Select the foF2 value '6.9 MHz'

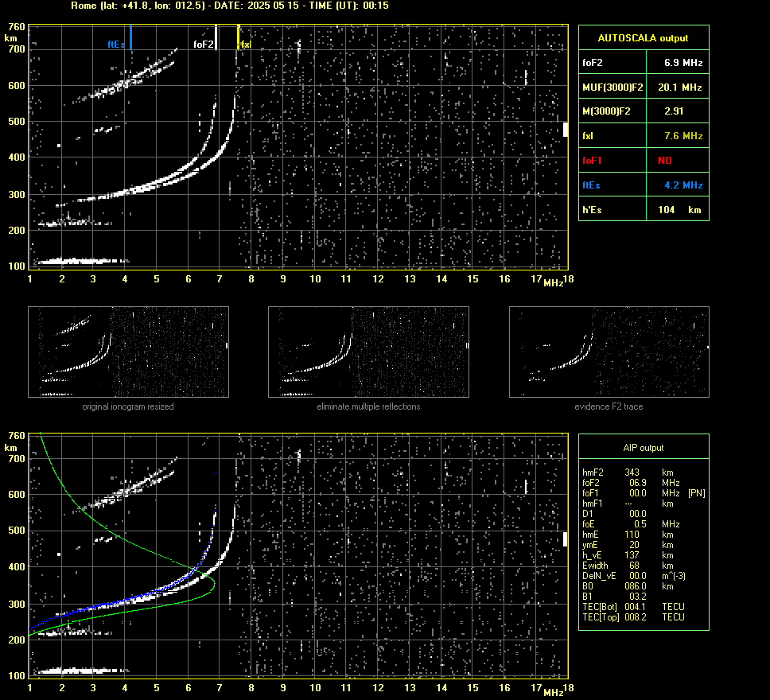point(683,63)
